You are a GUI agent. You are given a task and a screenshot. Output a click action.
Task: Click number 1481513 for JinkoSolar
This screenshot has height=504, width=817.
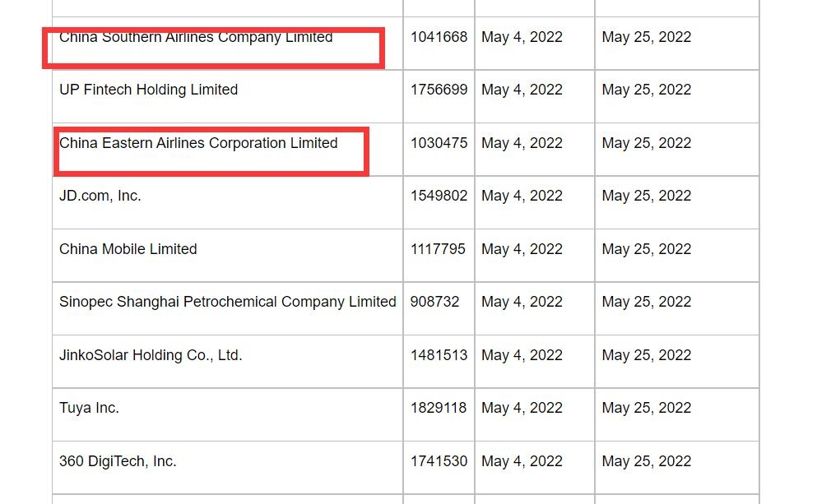pyautogui.click(x=439, y=355)
